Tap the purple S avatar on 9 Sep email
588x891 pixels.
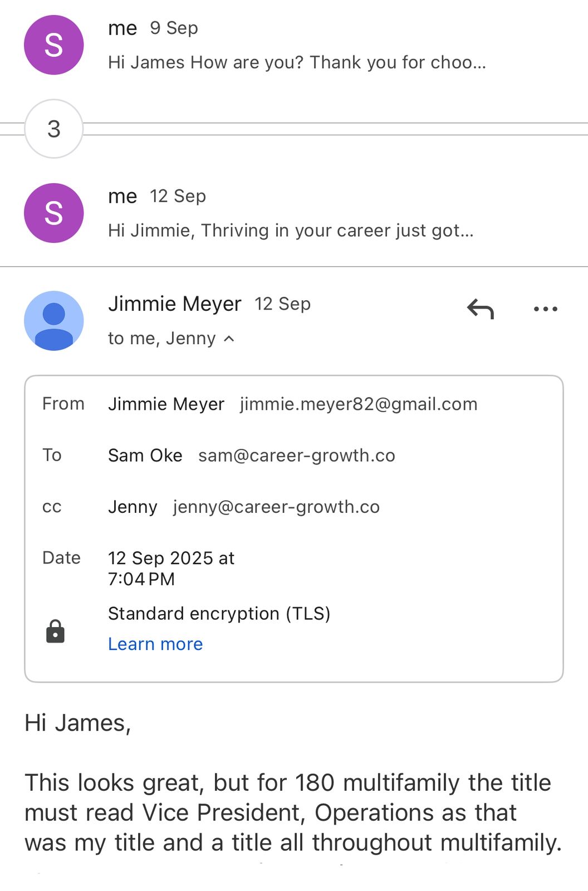coord(54,45)
